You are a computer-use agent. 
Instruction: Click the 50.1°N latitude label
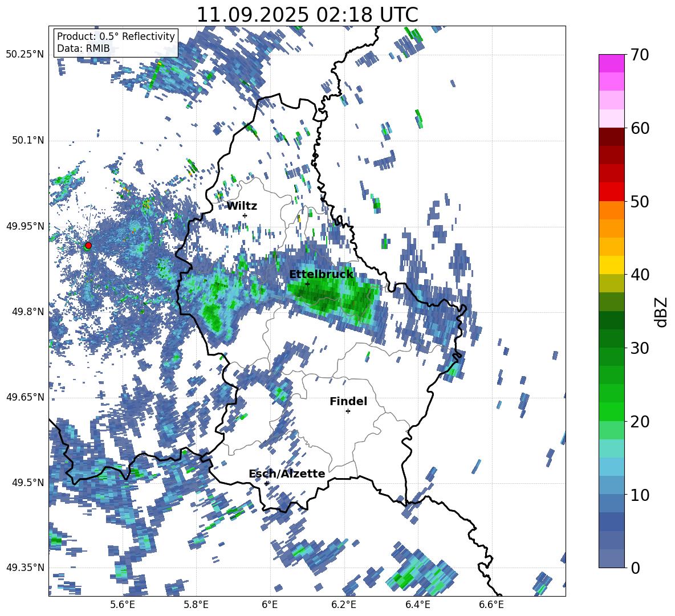pyautogui.click(x=28, y=140)
